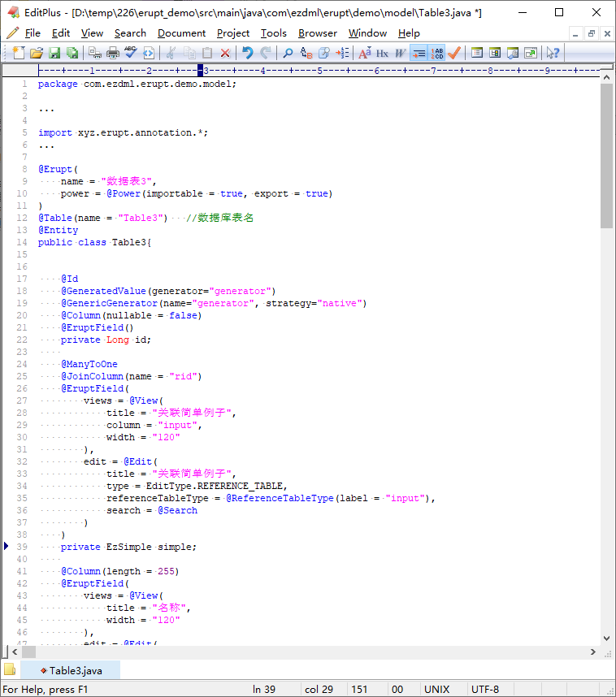
Task: Click the 'col 29' status bar entry
Action: coord(319,689)
